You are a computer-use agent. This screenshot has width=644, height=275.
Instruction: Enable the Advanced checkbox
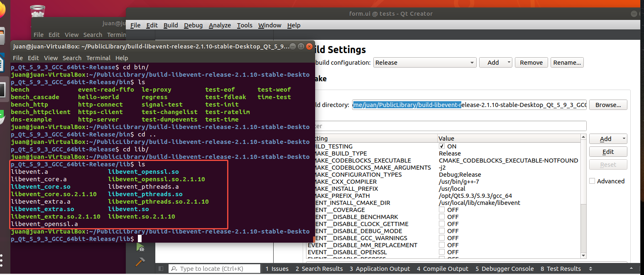(x=593, y=181)
